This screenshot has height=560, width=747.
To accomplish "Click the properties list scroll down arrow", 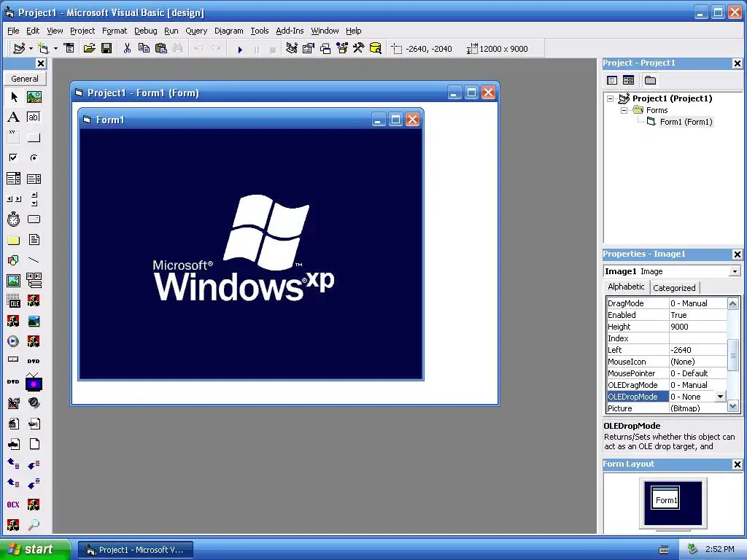I will click(x=733, y=406).
